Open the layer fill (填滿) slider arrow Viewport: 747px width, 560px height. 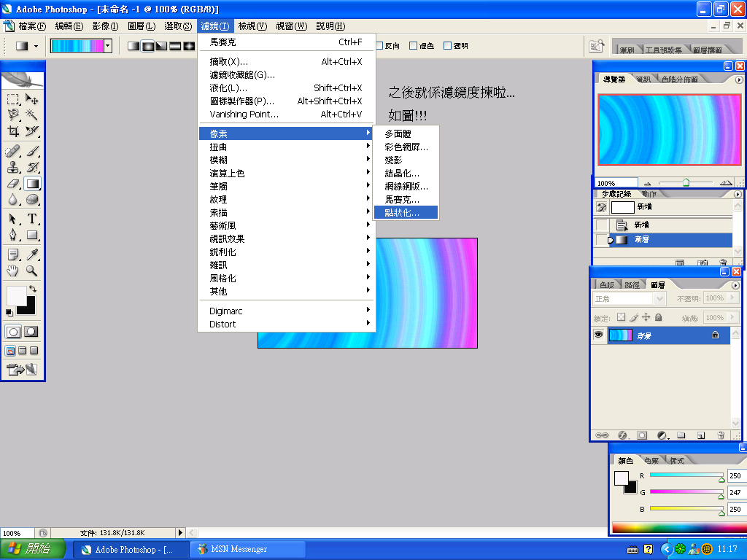click(x=732, y=317)
